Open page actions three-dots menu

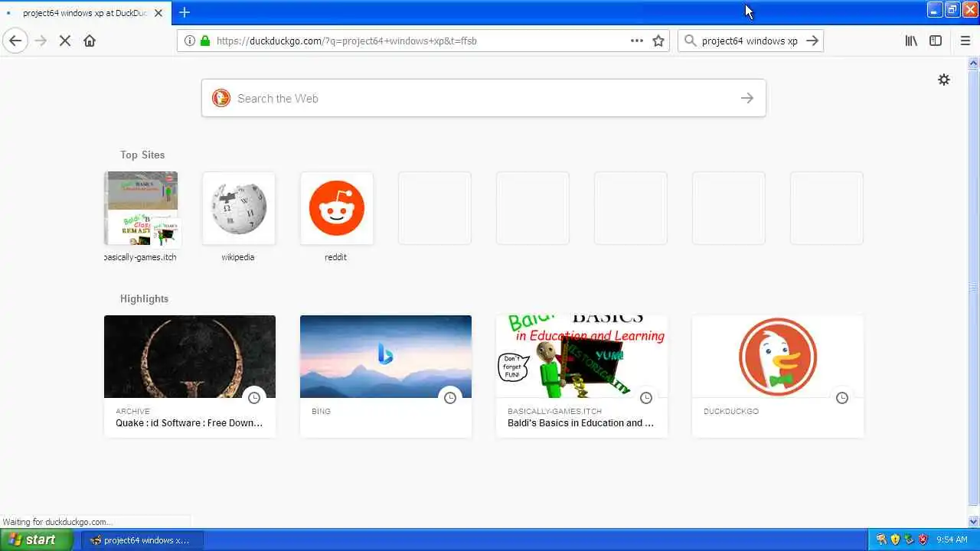tap(637, 41)
